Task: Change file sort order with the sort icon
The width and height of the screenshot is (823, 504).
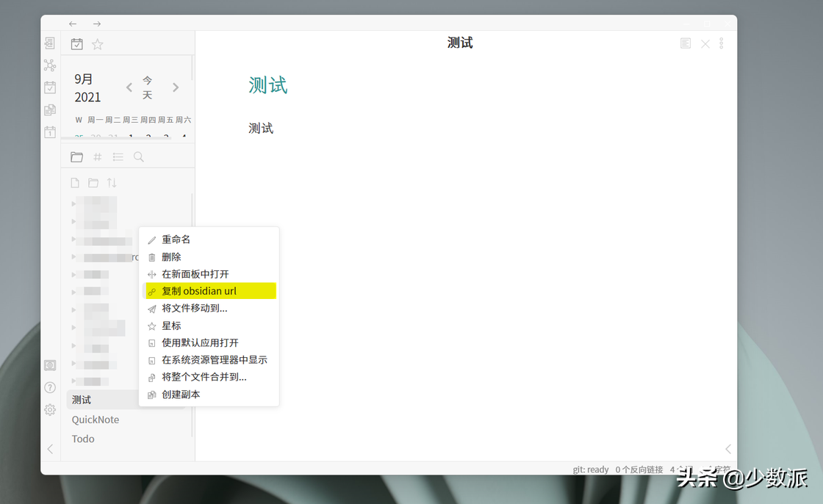Action: tap(112, 182)
